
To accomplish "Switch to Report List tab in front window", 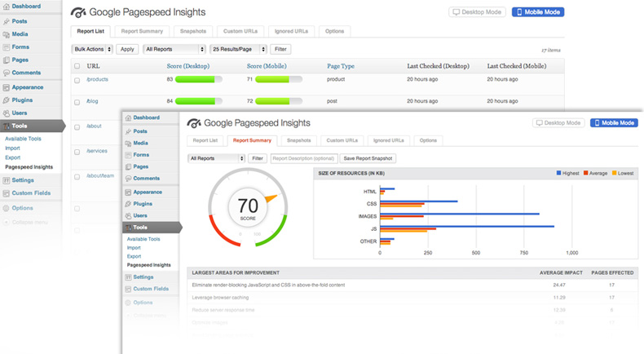I will 205,140.
